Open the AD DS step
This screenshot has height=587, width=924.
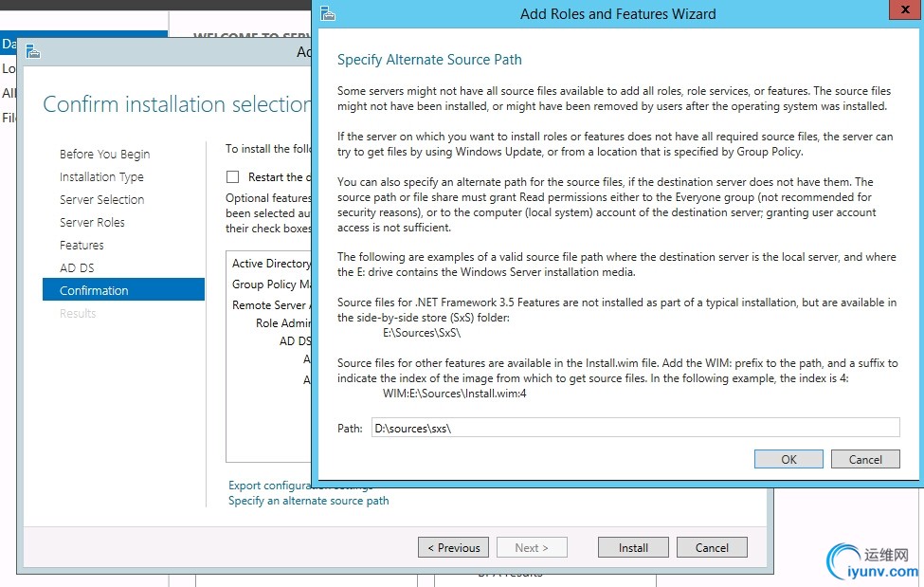pos(77,267)
